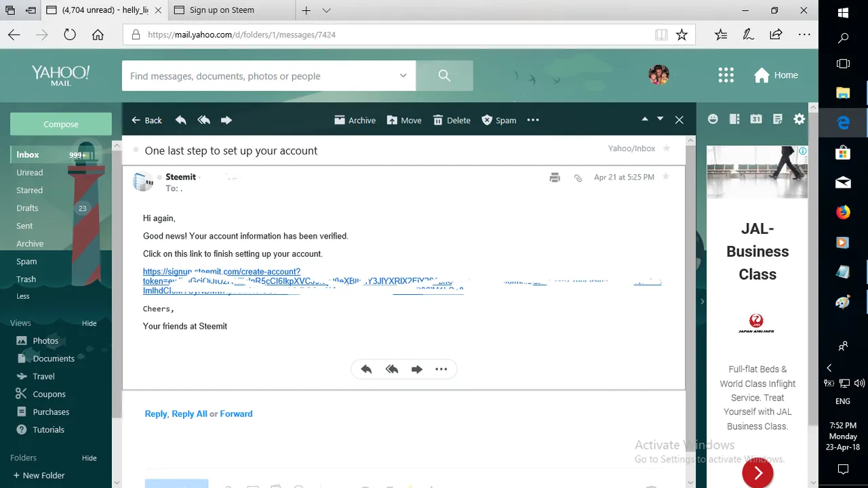Viewport: 868px width, 488px height.
Task: Go to previous message with up arrow
Action: click(645, 119)
